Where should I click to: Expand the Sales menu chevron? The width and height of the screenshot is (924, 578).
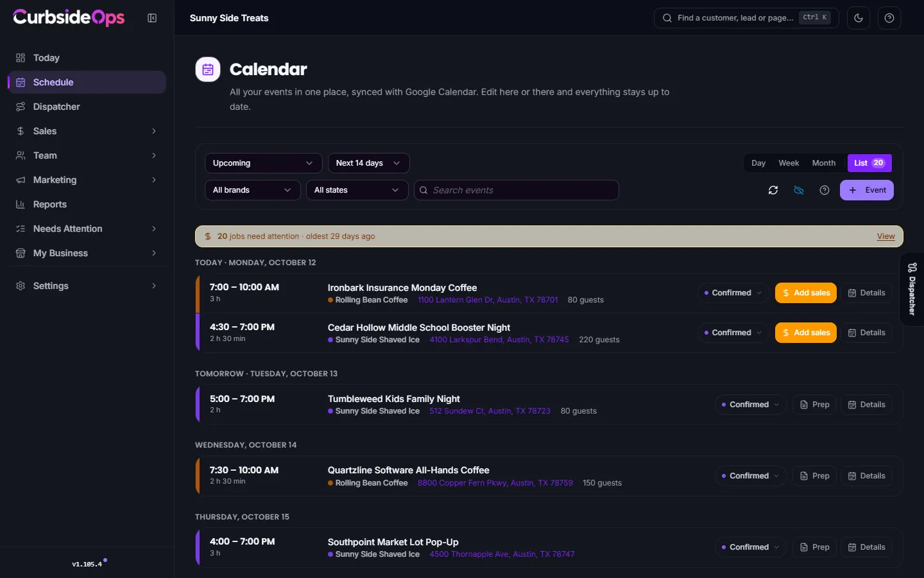[154, 131]
